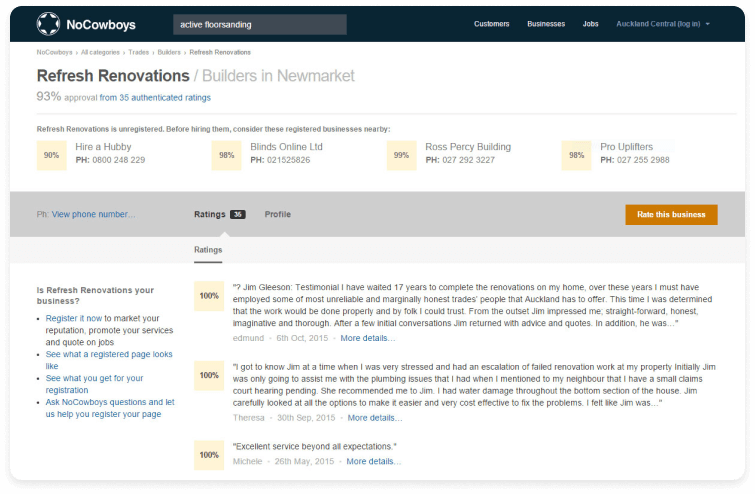Open More details for Theresa's review

coord(375,418)
